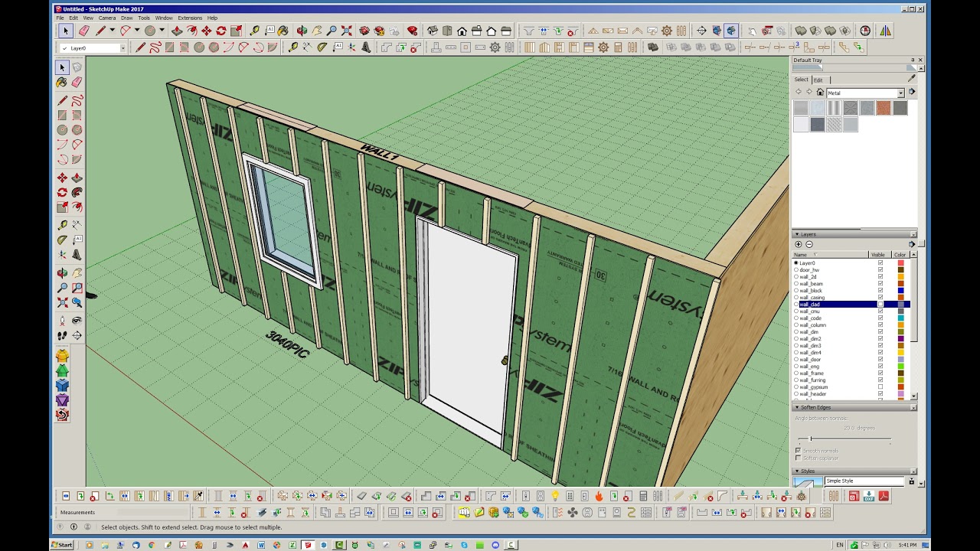Open the Extensions menu
Image resolution: width=980 pixels, height=551 pixels.
tap(190, 18)
